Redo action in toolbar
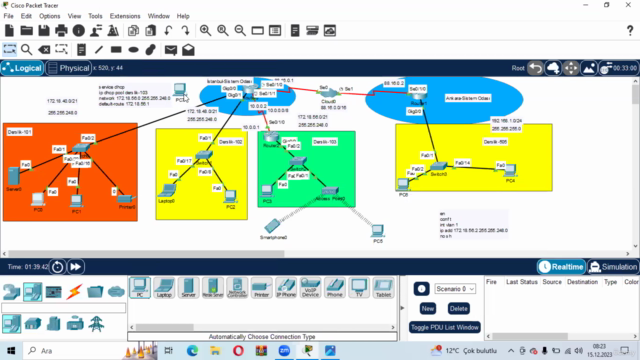640x360 pixels. point(185,31)
